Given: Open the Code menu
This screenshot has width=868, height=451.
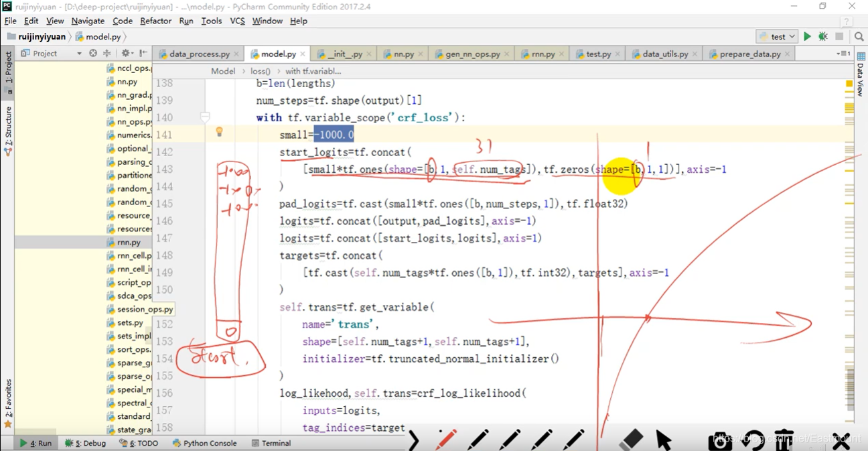Looking at the screenshot, I should pos(123,21).
